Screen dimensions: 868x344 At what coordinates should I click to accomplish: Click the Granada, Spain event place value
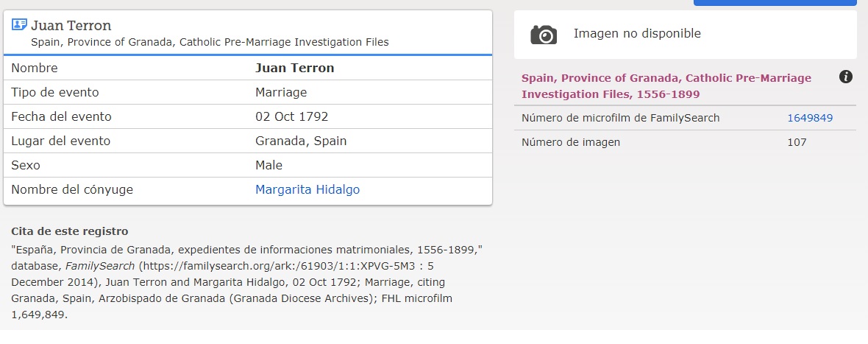pos(301,141)
